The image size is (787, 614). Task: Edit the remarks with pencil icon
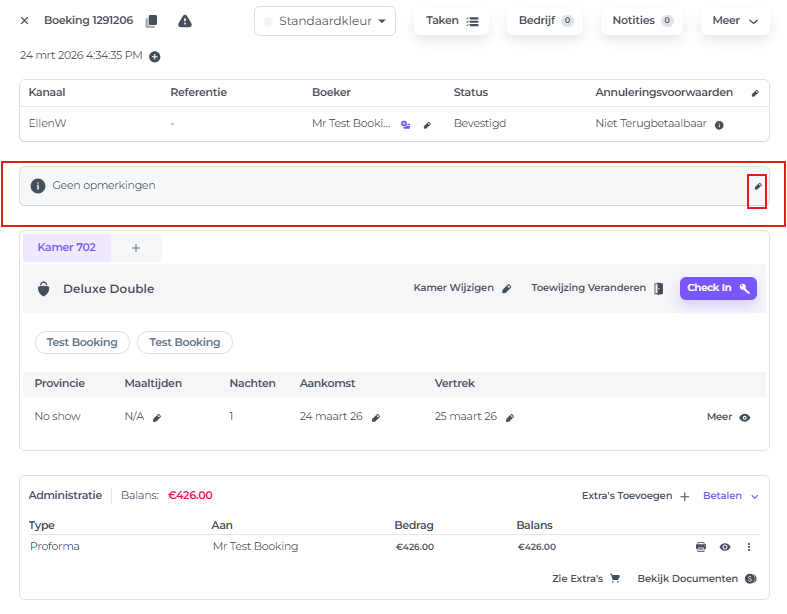click(x=757, y=186)
